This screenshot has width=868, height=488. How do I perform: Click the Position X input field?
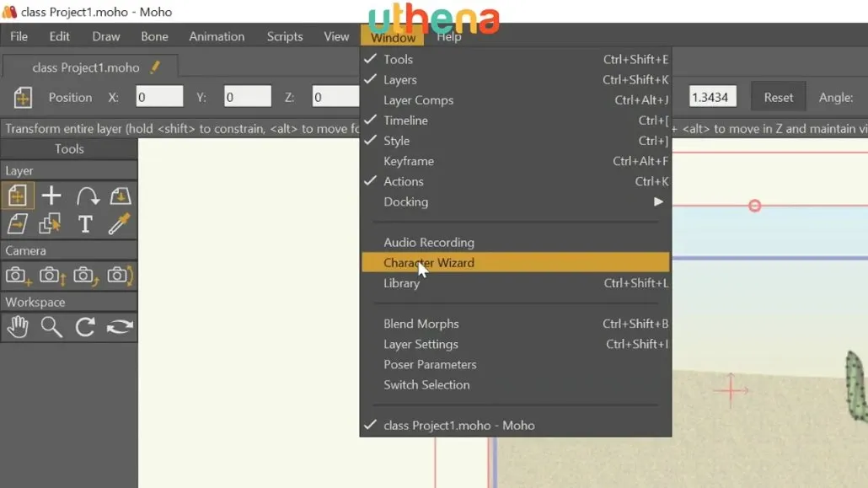pos(159,97)
